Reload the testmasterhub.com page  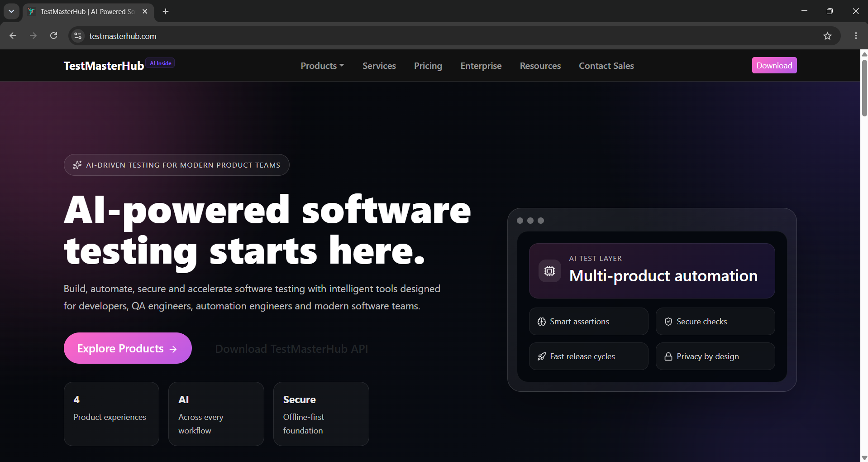click(x=53, y=36)
